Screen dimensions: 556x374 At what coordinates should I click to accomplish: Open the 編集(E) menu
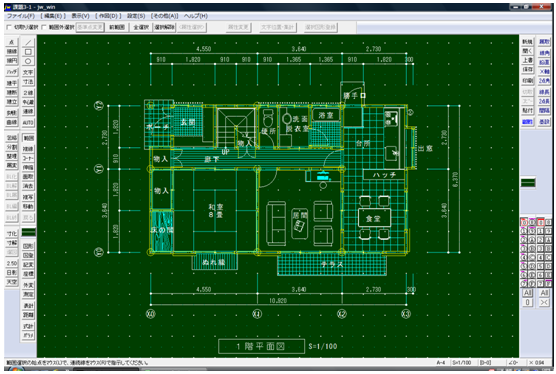click(x=53, y=16)
